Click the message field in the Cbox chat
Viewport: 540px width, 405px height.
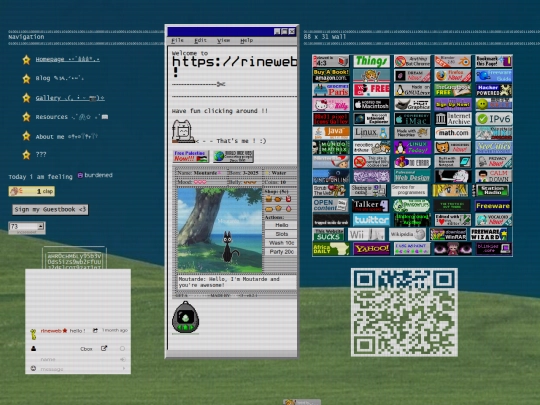[x=77, y=369]
